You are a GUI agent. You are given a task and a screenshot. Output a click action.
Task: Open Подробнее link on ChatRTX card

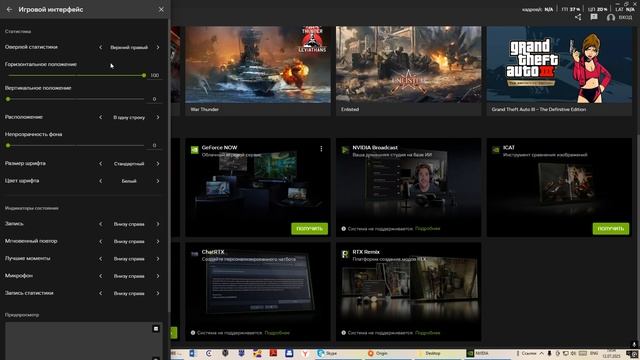[277, 333]
